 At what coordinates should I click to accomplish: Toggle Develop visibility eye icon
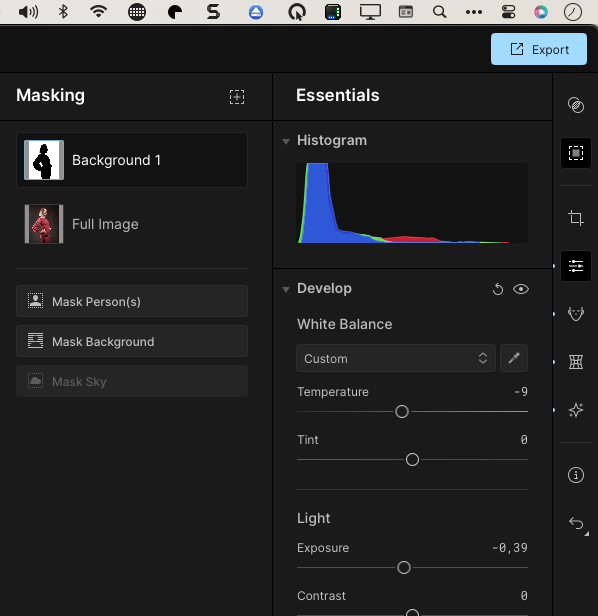[x=521, y=289]
